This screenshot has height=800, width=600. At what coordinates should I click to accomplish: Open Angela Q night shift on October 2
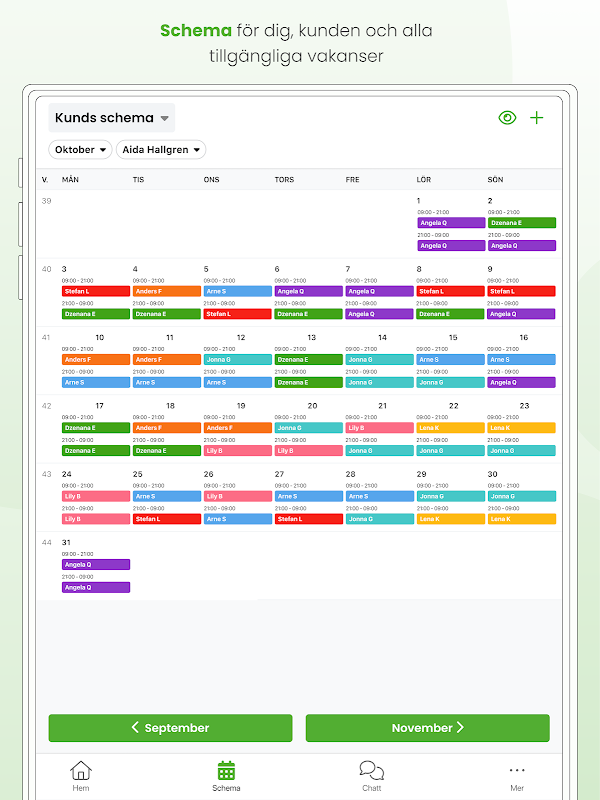tap(521, 245)
